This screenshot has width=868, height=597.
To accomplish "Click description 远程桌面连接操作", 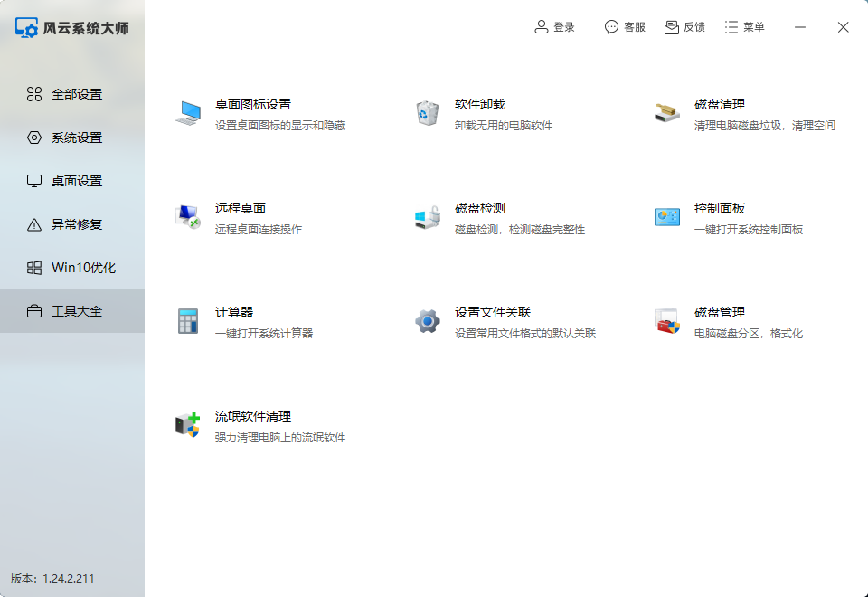I will (x=259, y=229).
